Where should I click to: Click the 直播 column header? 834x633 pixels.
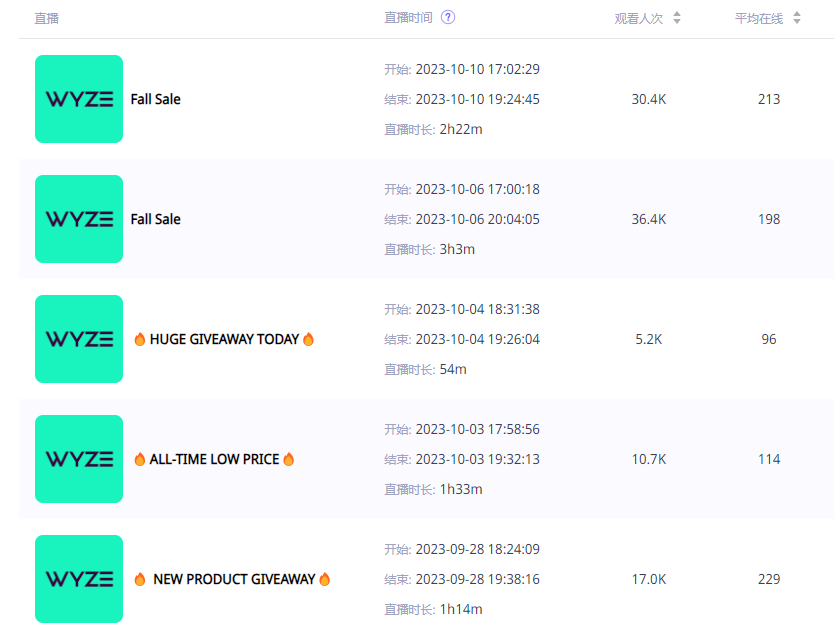[x=46, y=19]
